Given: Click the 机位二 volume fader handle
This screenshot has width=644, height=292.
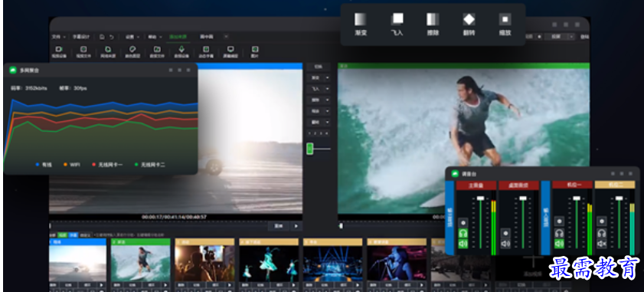Looking at the screenshot, I should (619, 198).
